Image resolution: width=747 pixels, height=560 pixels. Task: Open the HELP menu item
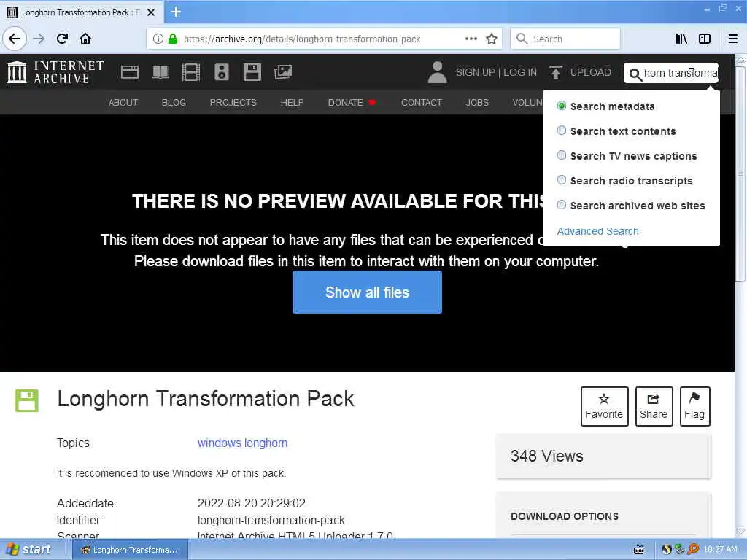(292, 102)
